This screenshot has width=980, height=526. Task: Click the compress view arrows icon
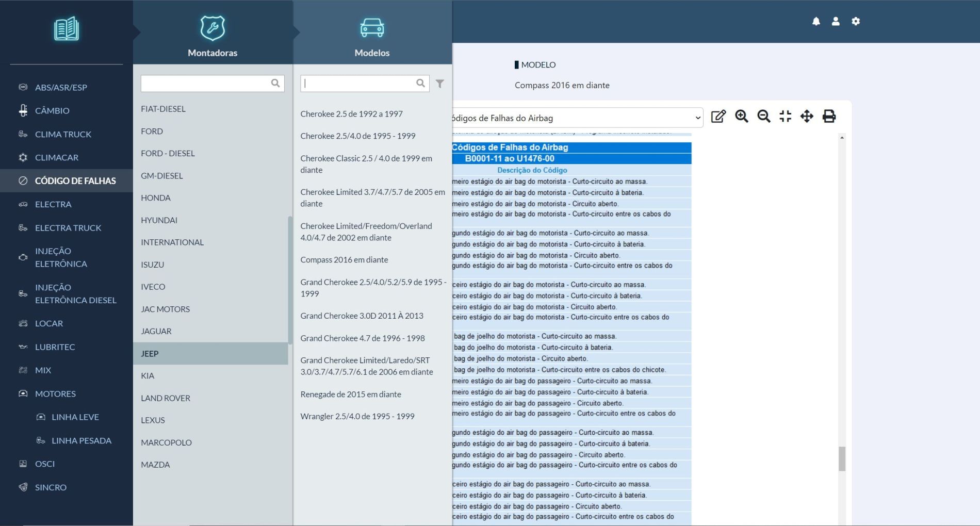(x=785, y=117)
